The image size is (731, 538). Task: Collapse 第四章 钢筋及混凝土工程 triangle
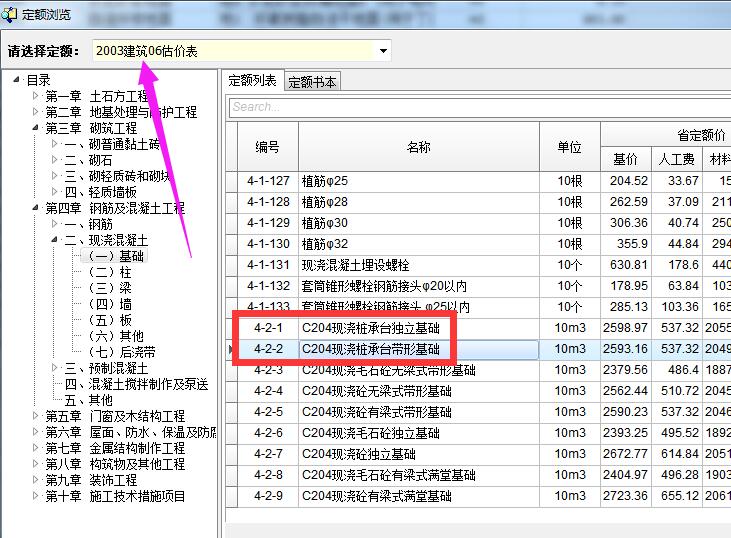[35, 208]
